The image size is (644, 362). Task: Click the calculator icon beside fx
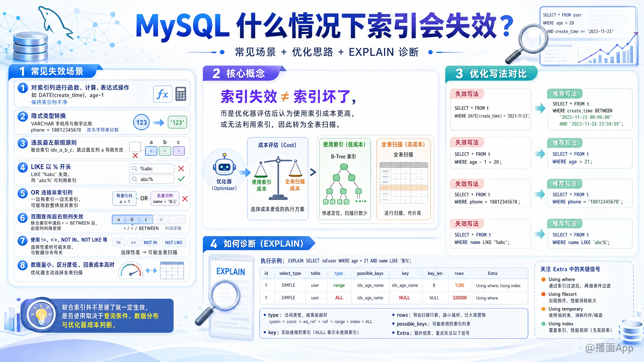pos(180,94)
